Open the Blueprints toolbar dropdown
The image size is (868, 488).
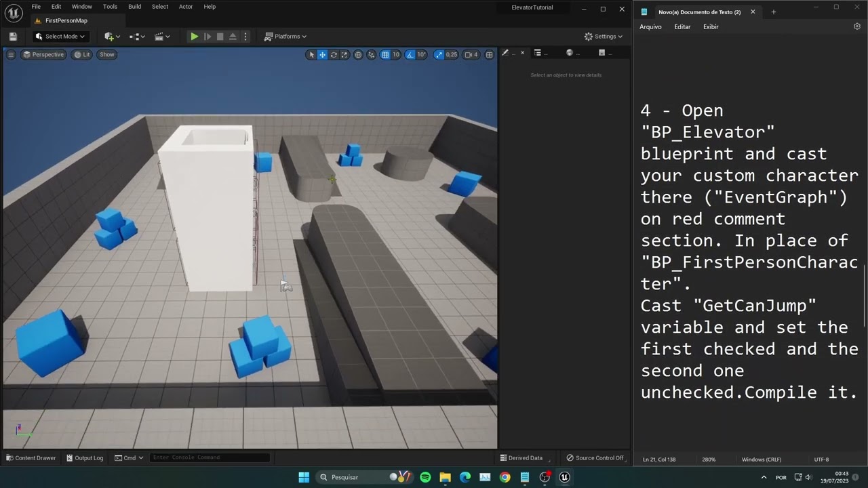pos(138,37)
